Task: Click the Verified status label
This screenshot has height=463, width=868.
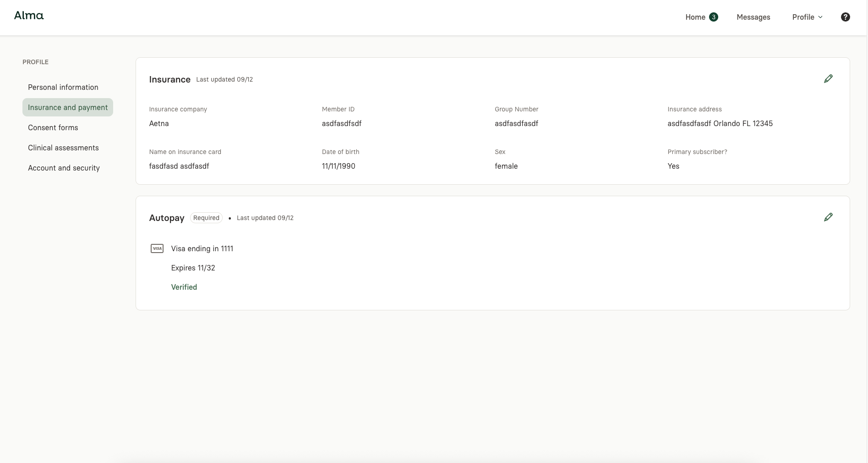Action: pyautogui.click(x=184, y=287)
